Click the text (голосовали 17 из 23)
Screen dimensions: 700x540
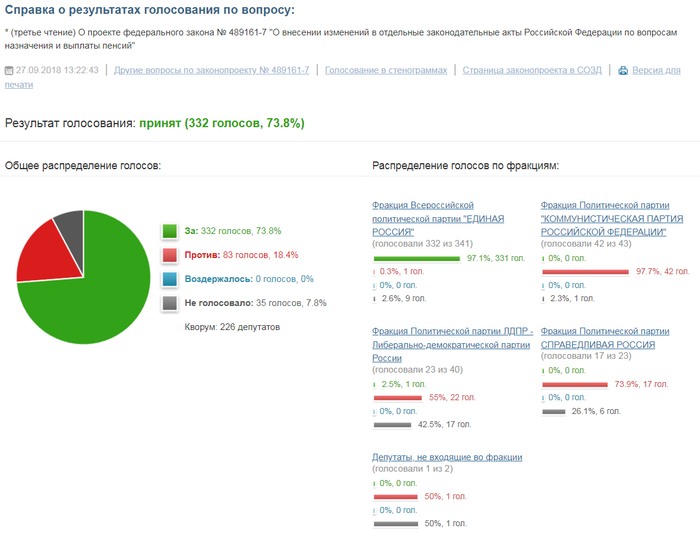click(586, 356)
